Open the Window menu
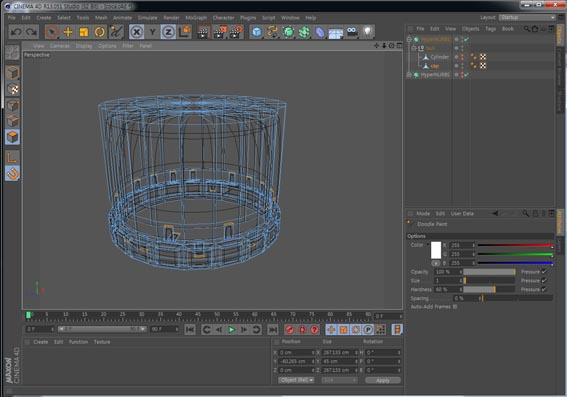This screenshot has width=567, height=397. pos(290,18)
